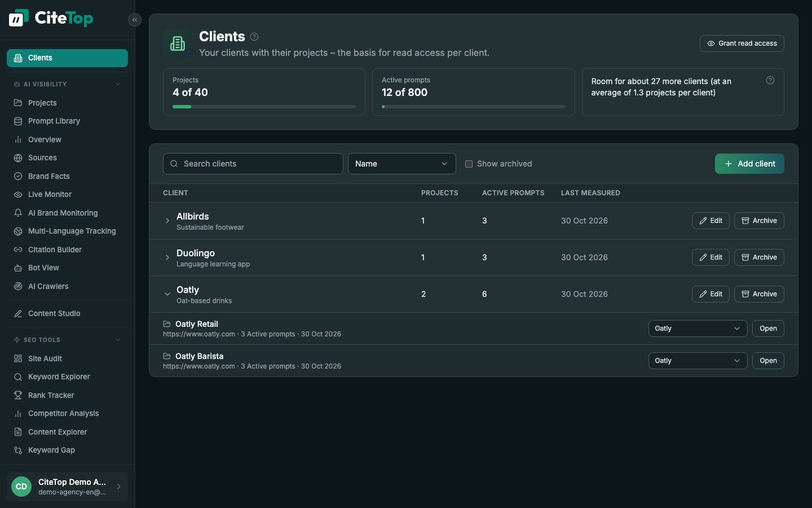Click the Search clients input field
This screenshot has width=812, height=508.
253,164
